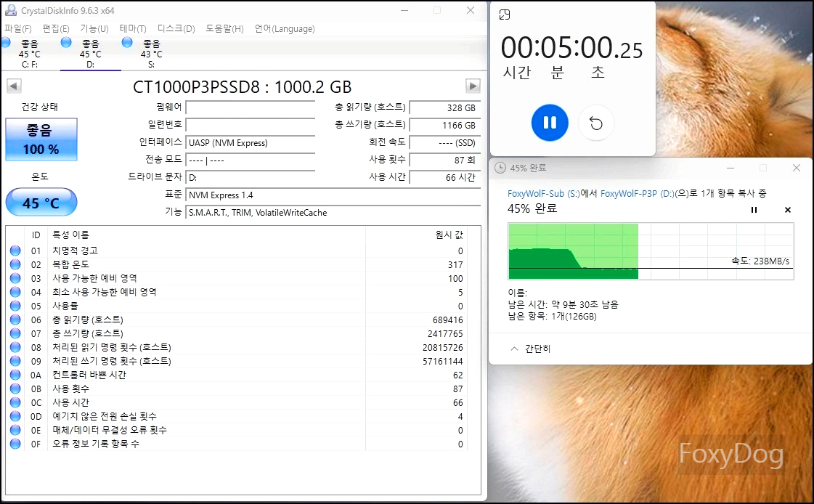This screenshot has width=814, height=504.
Task: Go to previous disk with left arrow
Action: pos(14,86)
